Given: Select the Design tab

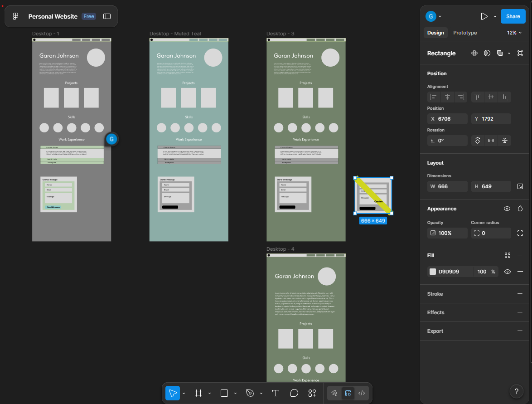Looking at the screenshot, I should (x=435, y=33).
